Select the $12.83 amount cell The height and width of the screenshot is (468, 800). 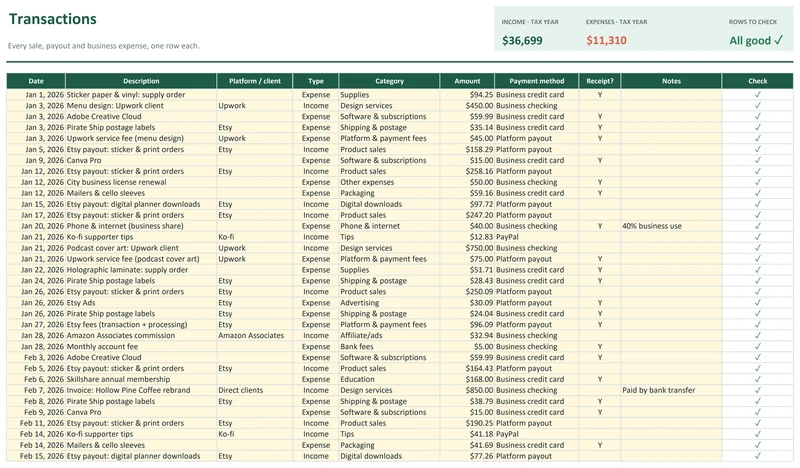tap(467, 237)
